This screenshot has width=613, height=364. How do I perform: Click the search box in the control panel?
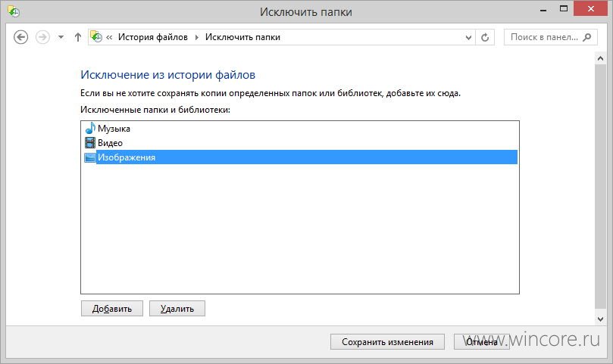pos(550,37)
